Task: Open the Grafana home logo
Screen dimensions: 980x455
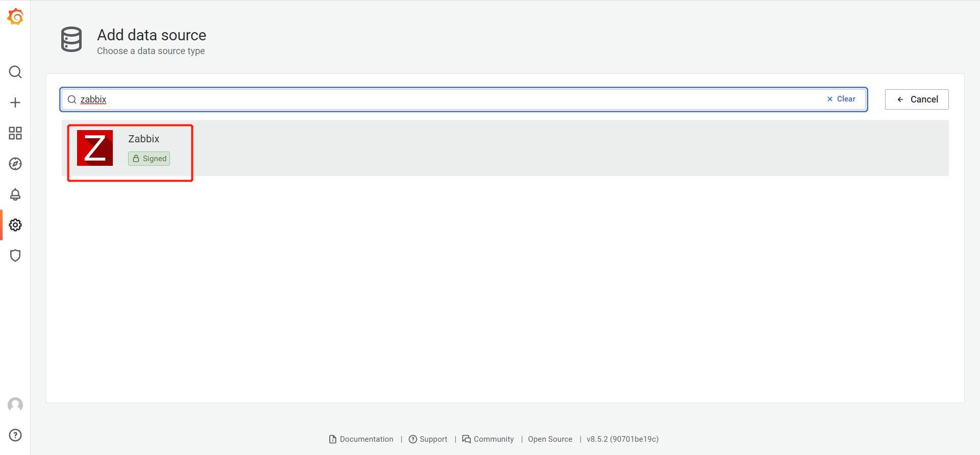Action: [x=15, y=16]
